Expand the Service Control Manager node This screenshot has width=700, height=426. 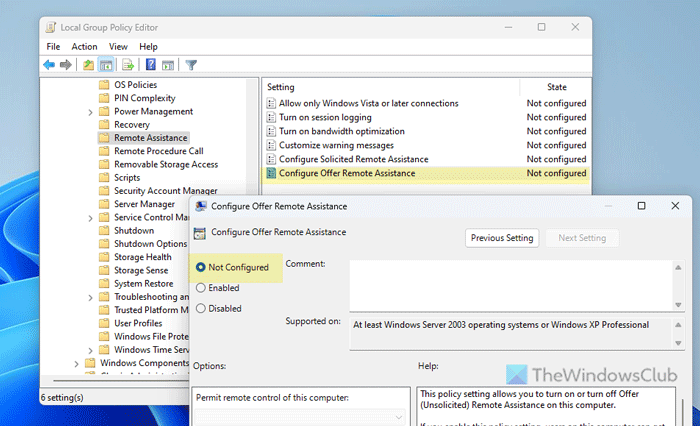pyautogui.click(x=91, y=217)
